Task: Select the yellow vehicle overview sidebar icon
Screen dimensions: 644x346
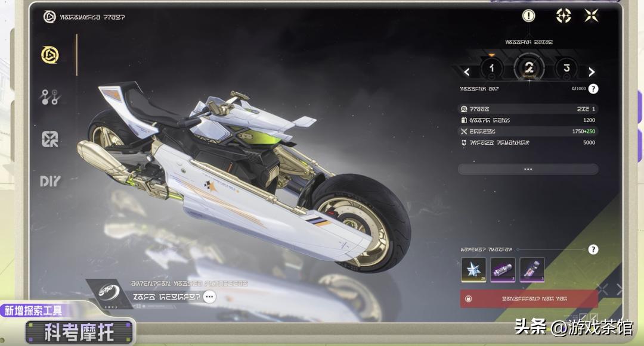Action: 50,55
